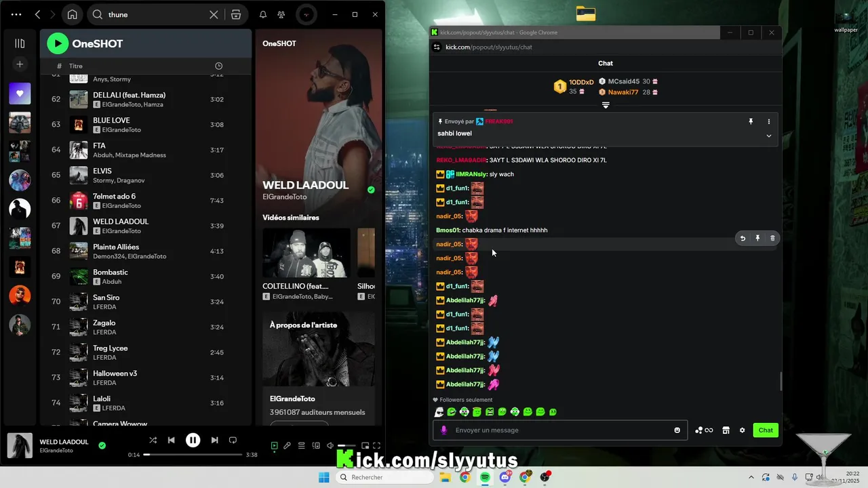Screen dimensions: 868x488
Task: Delete the hovered nadir_05 message
Action: tap(772, 238)
